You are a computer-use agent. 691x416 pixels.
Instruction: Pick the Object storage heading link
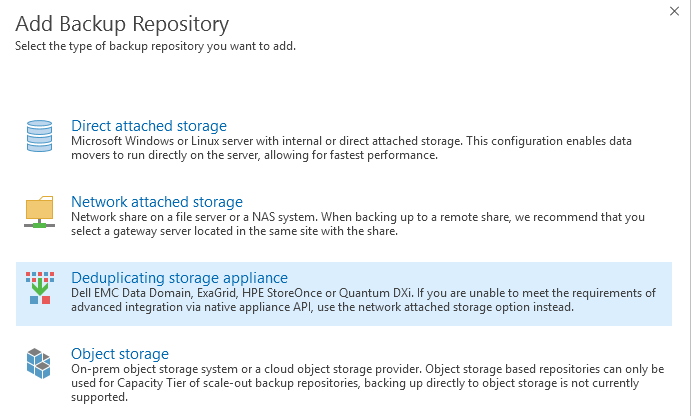click(x=120, y=353)
